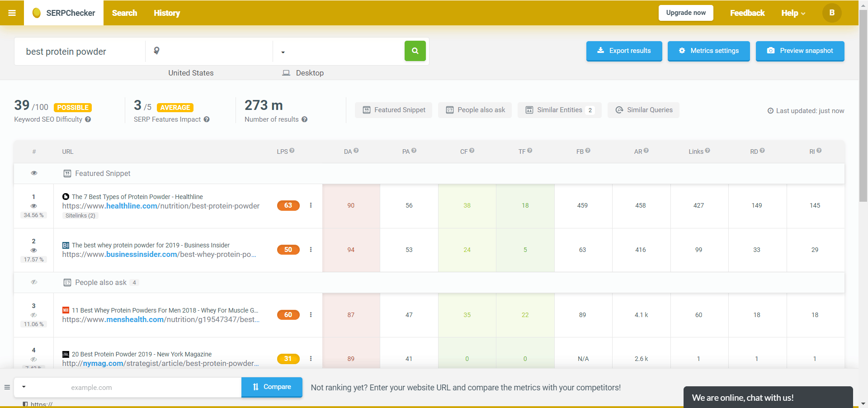Open the hamburger menu in the top bar
The height and width of the screenshot is (408, 868).
[x=12, y=13]
